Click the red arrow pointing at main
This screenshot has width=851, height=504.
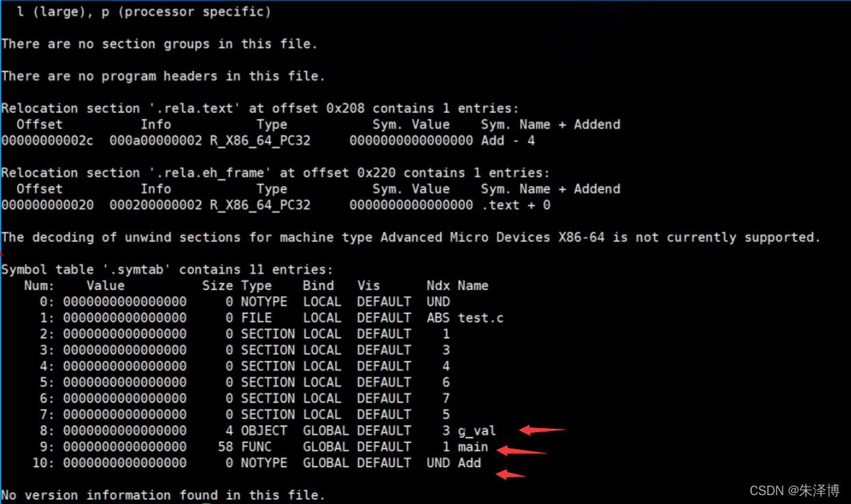point(522,450)
